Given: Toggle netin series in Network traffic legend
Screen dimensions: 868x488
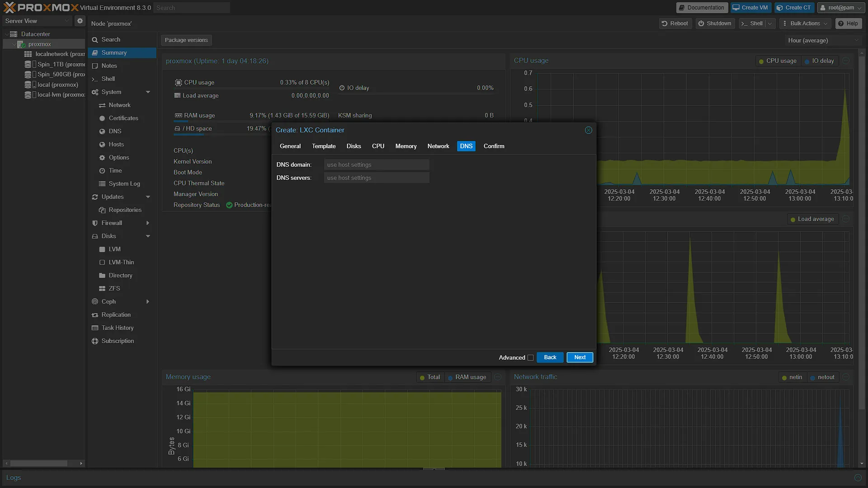Looking at the screenshot, I should point(792,377).
